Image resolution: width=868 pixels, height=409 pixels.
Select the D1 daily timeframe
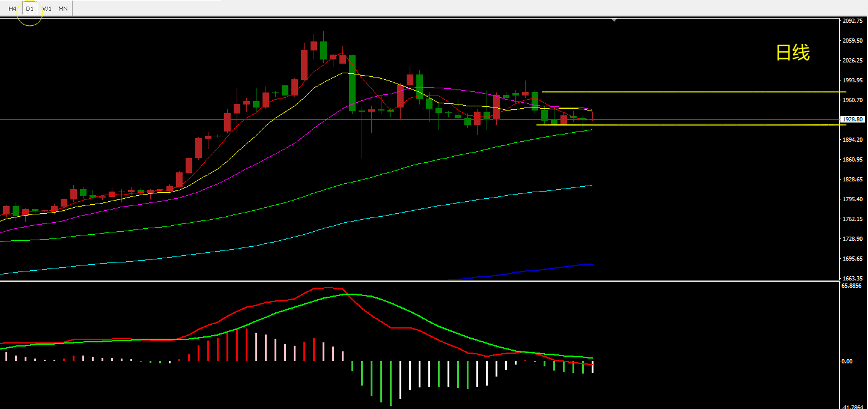pos(29,8)
